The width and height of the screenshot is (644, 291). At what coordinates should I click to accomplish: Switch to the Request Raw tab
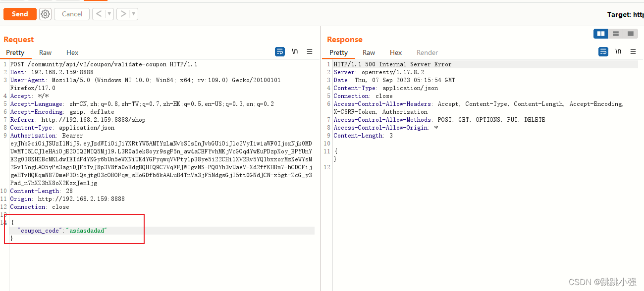(46, 52)
